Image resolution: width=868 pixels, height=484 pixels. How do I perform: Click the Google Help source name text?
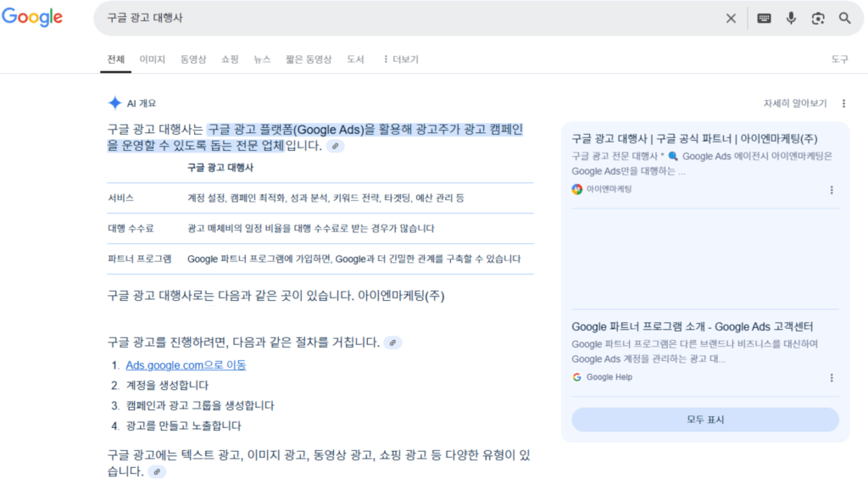coord(609,377)
